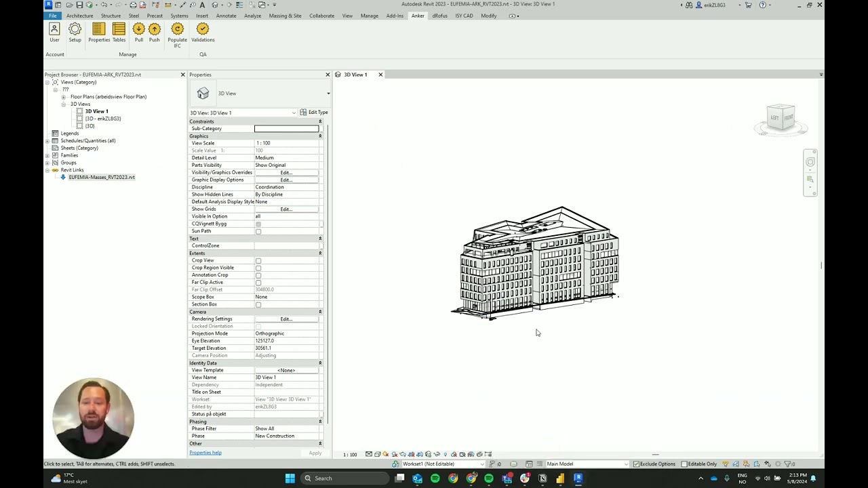Open the Setup gear tool
This screenshot has height=488, width=868.
[75, 33]
